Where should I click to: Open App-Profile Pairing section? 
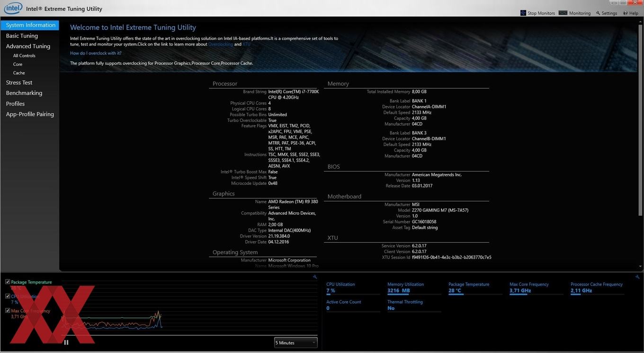pos(30,114)
